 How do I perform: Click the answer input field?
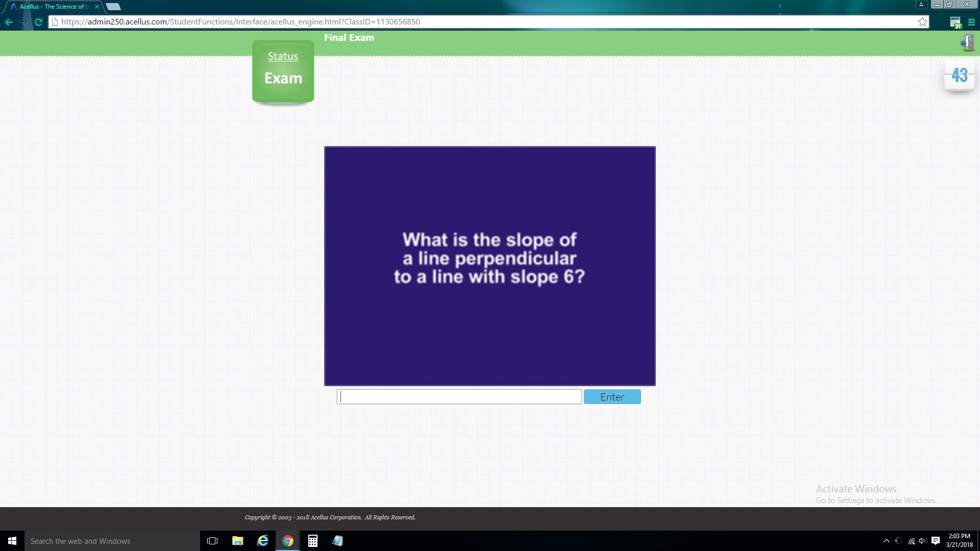tap(459, 397)
